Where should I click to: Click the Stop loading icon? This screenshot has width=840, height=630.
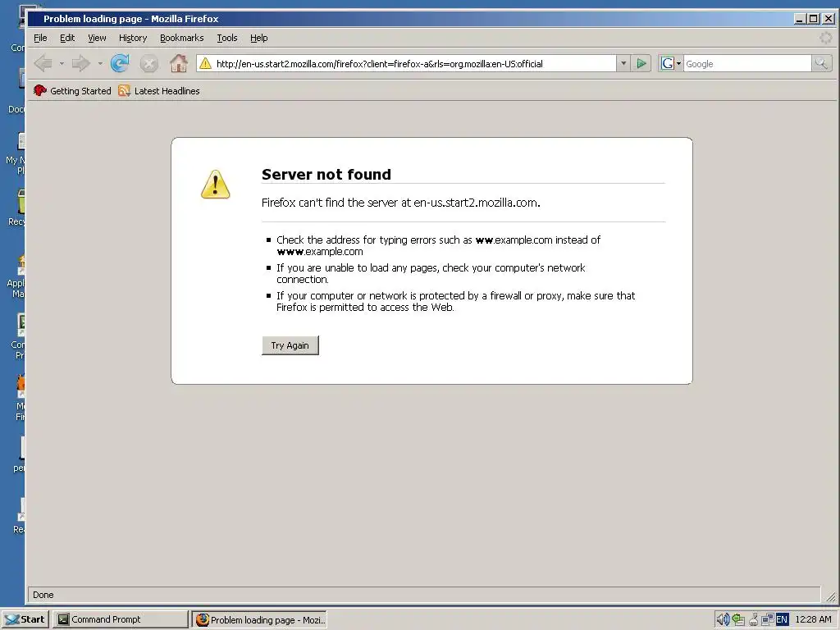[x=149, y=64]
